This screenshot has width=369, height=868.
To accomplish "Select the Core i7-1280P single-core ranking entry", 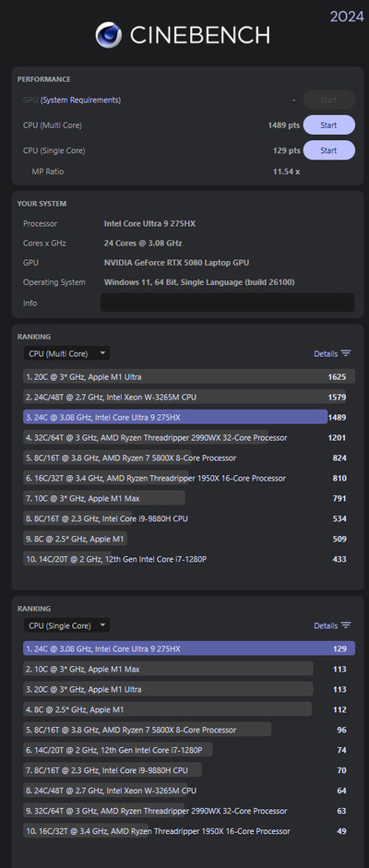I will pos(188,750).
